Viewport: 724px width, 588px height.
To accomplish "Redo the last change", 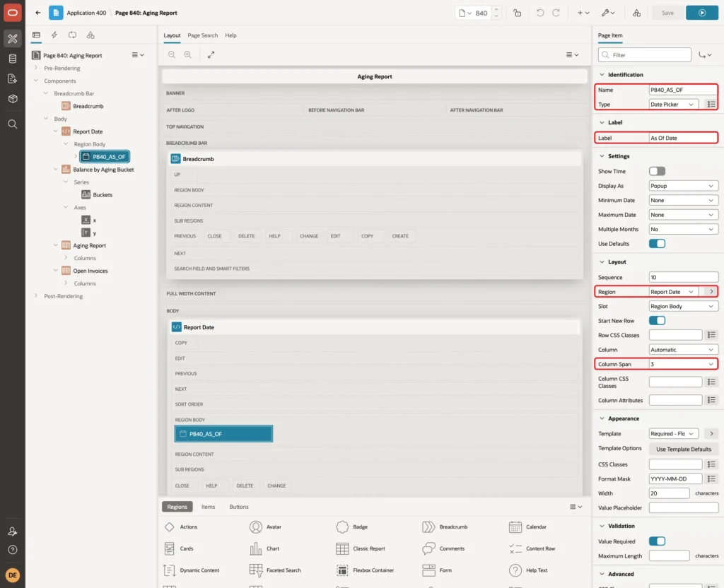I will pos(556,13).
